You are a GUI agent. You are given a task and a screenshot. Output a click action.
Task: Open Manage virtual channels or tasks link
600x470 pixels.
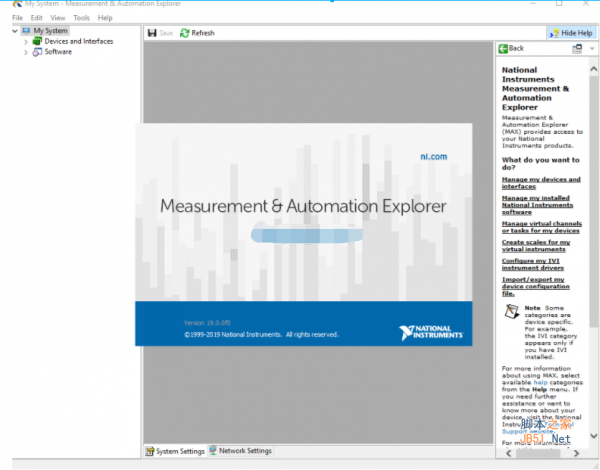542,227
